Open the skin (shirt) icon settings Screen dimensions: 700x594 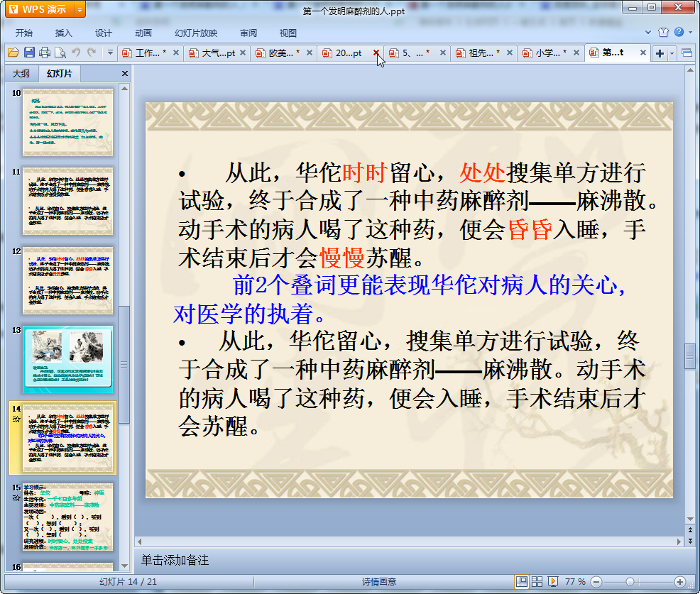click(663, 32)
